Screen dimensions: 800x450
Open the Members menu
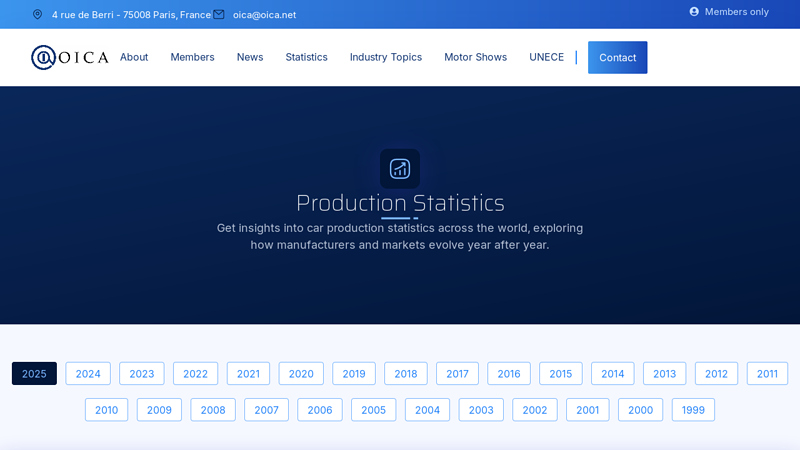(x=192, y=57)
